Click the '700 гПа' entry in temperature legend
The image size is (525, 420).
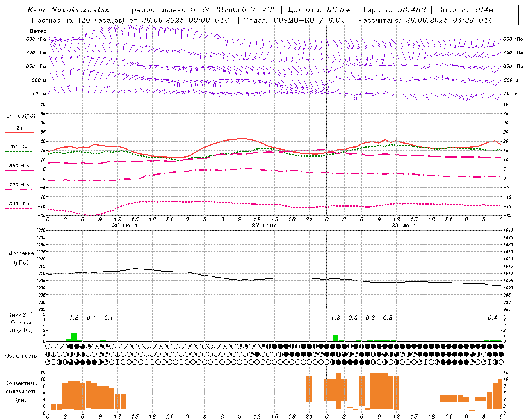(x=19, y=185)
